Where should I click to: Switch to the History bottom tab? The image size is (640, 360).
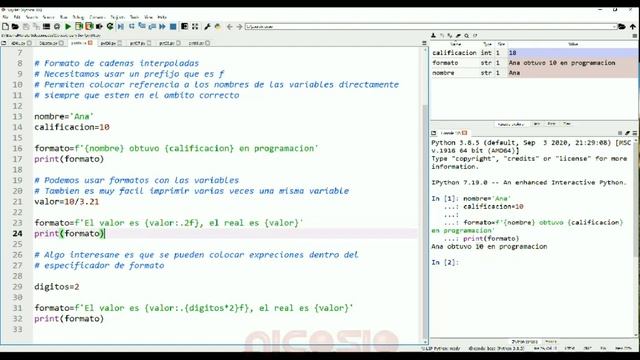pyautogui.click(x=551, y=342)
